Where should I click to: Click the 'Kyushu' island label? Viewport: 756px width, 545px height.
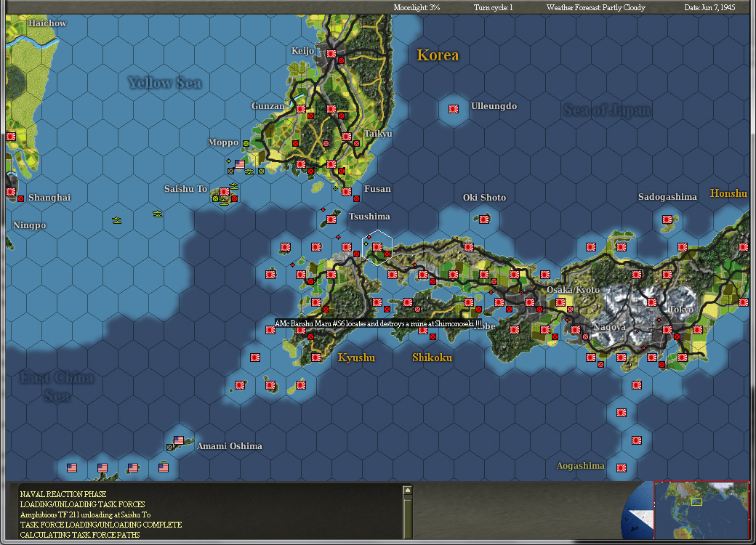356,358
